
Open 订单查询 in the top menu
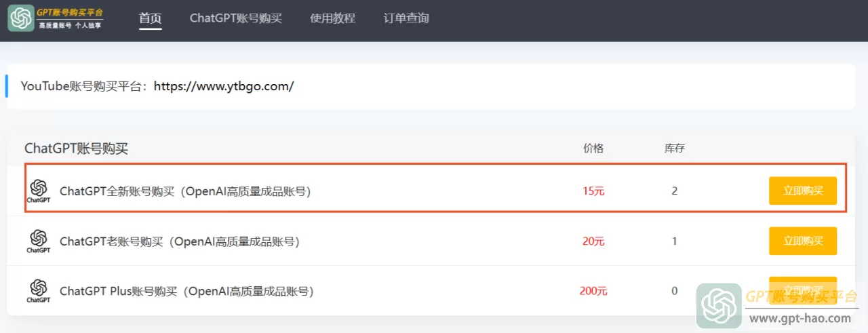coord(406,18)
